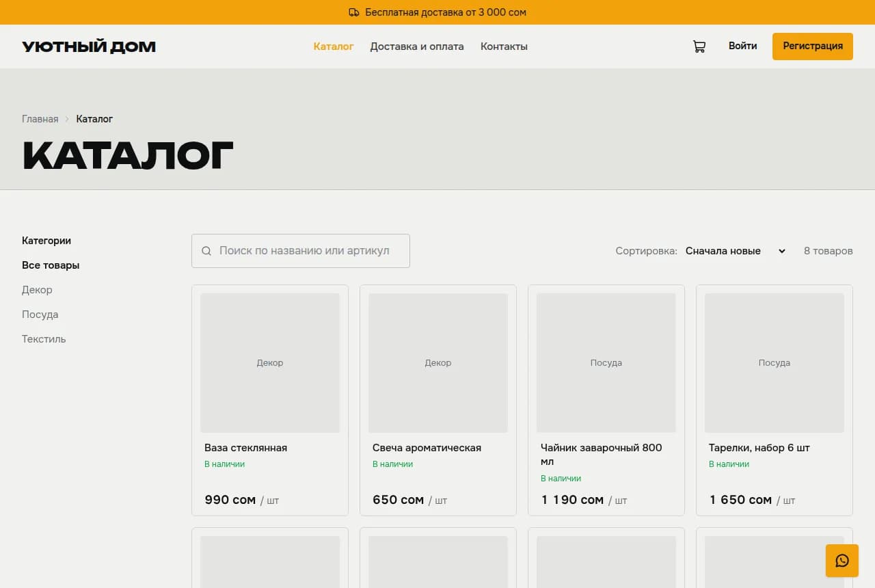The image size is (875, 588).
Task: Open the shopping cart icon
Action: [699, 46]
